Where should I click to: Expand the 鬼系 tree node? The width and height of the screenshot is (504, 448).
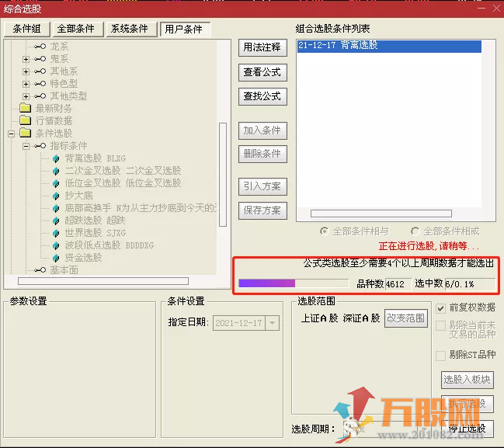pyautogui.click(x=26, y=59)
